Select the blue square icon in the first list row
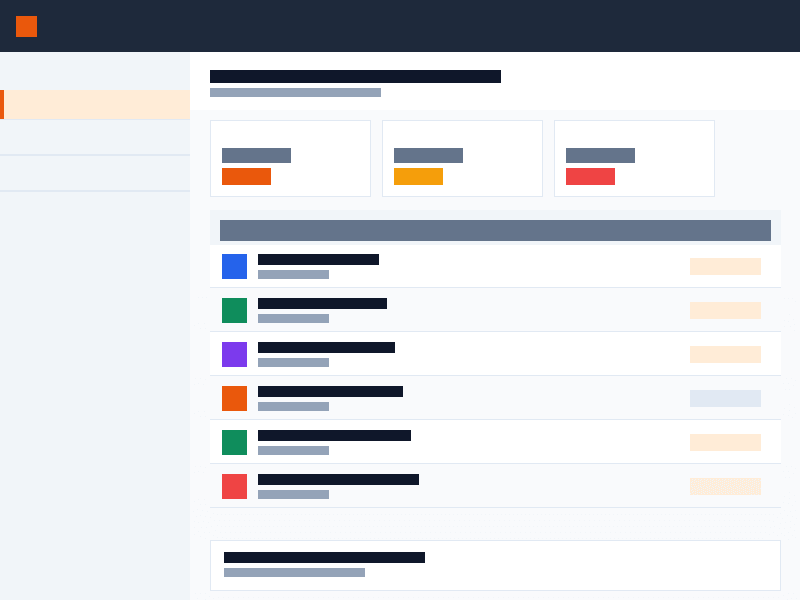Screen dimensions: 800x600 [234, 266]
